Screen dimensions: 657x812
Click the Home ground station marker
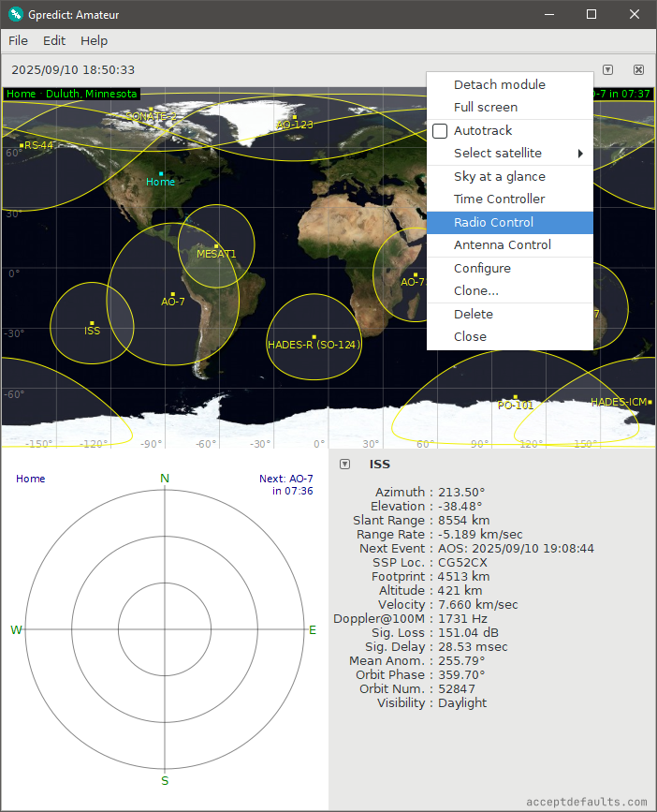click(x=161, y=173)
